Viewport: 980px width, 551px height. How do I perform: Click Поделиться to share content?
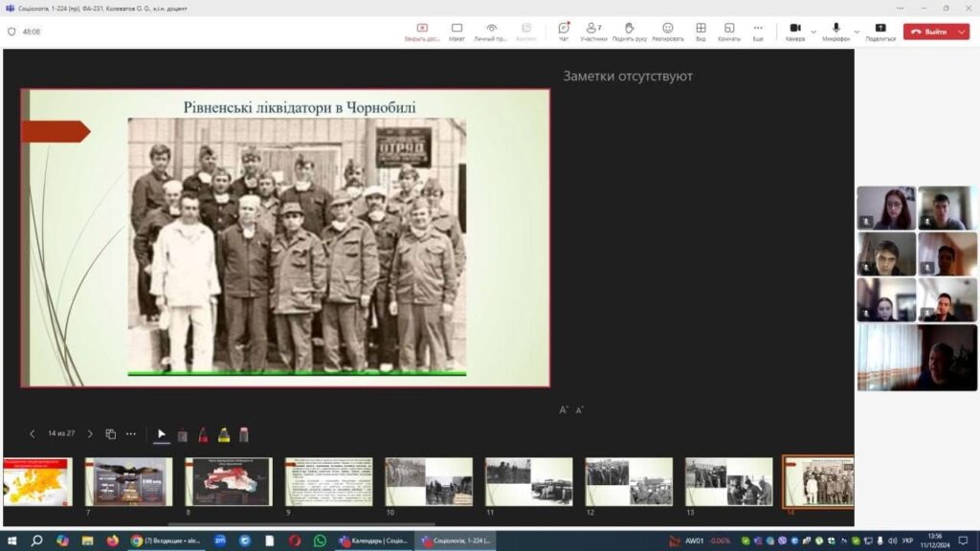pyautogui.click(x=880, y=31)
